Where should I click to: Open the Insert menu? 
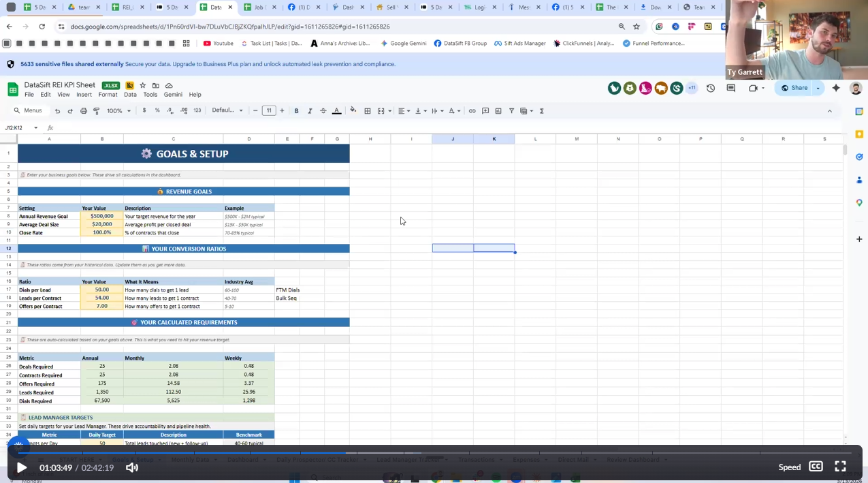(84, 95)
